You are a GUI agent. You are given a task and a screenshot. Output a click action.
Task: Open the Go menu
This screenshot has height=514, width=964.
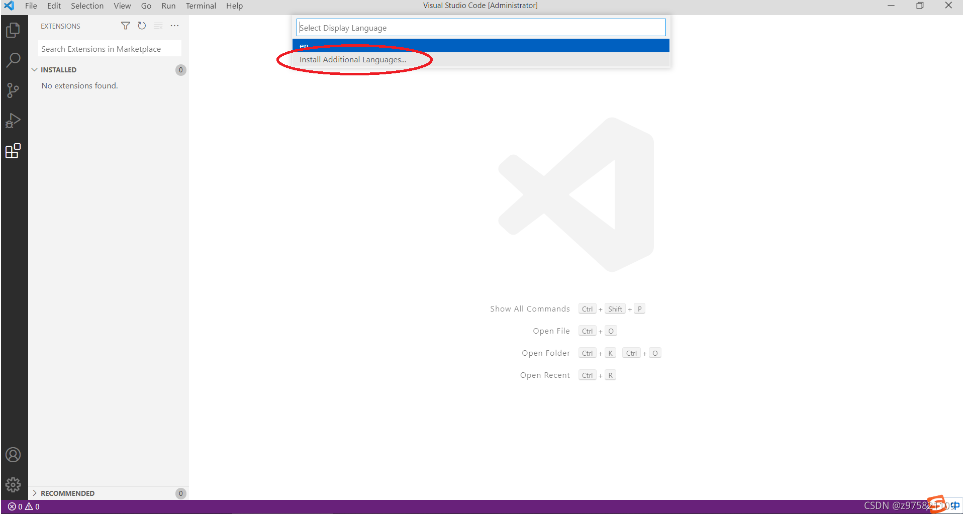click(x=146, y=6)
